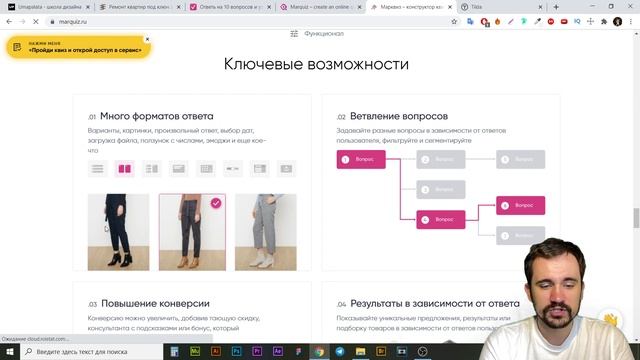This screenshot has height=360, width=640.
Task: Open the Chrome three-dot menu
Action: (x=631, y=22)
